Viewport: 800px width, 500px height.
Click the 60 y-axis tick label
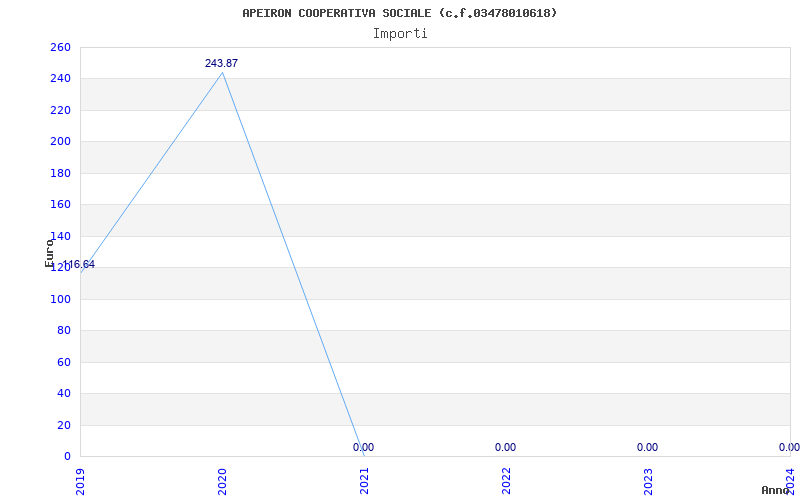point(63,362)
